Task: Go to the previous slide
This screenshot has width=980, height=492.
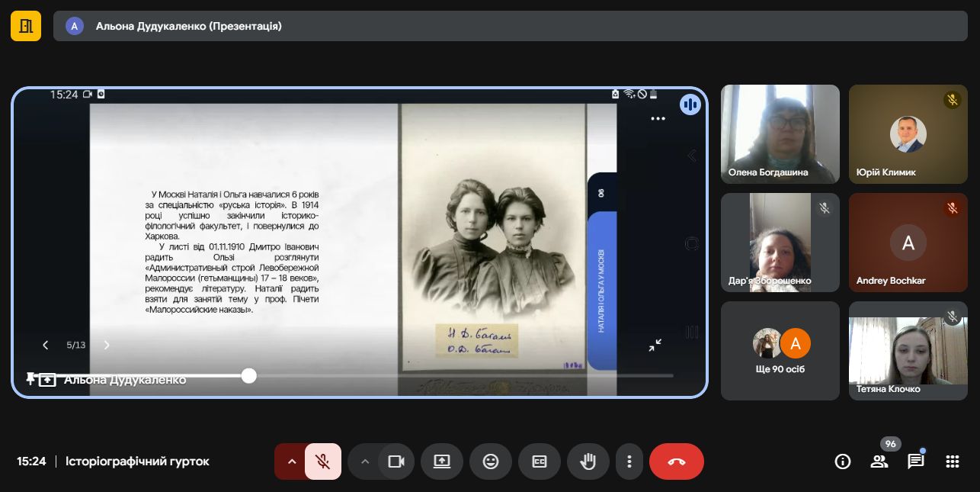Action: pos(46,345)
